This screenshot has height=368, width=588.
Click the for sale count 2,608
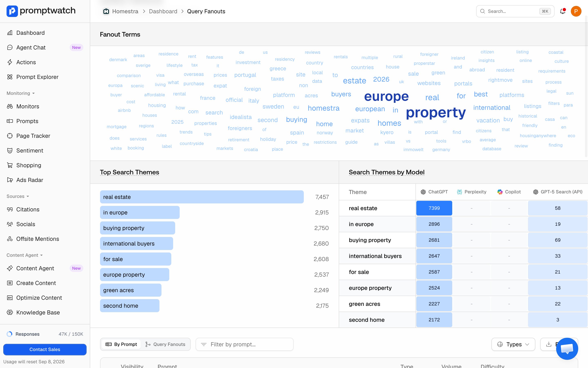pyautogui.click(x=321, y=259)
